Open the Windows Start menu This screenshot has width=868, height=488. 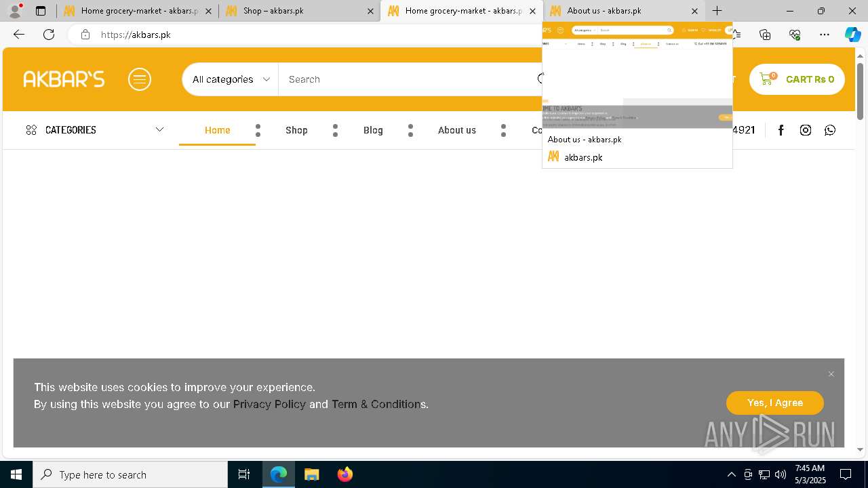(x=16, y=474)
